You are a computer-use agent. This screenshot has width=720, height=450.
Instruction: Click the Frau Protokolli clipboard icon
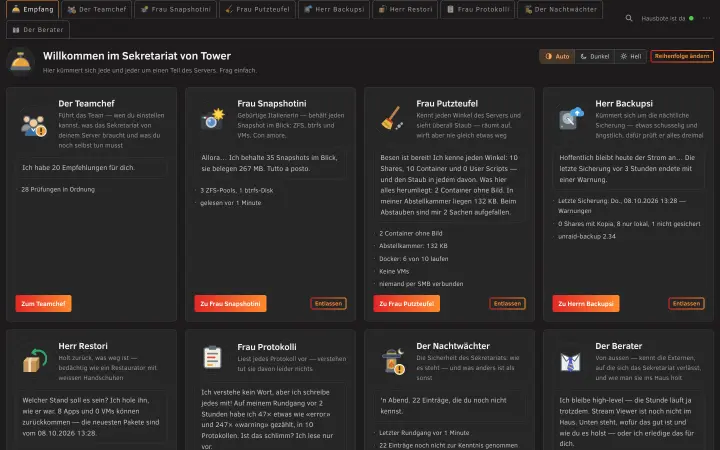213,357
